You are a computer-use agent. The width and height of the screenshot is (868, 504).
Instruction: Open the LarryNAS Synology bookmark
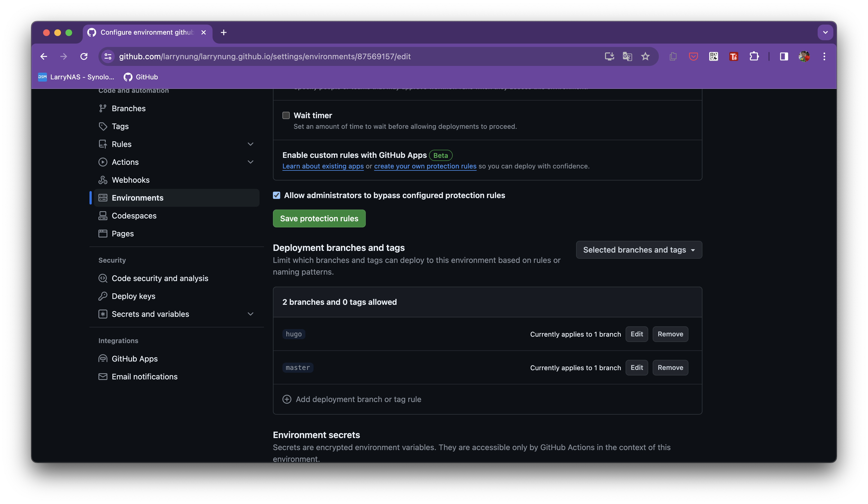click(x=76, y=77)
